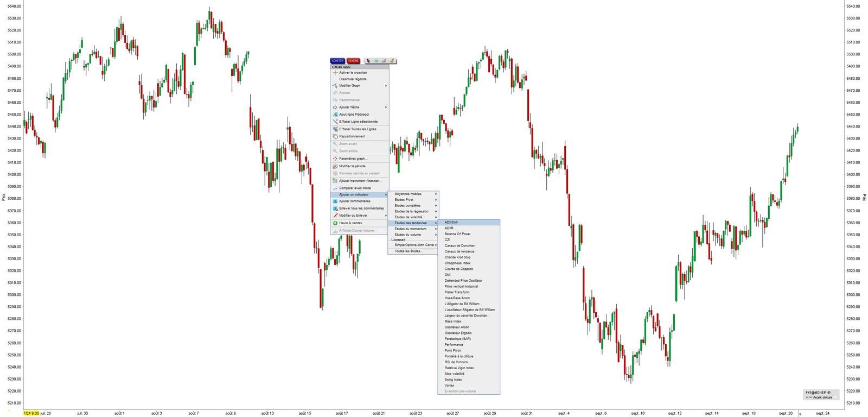Click the blue ACHETER button
Screen dimensions: 868x417
pos(337,61)
